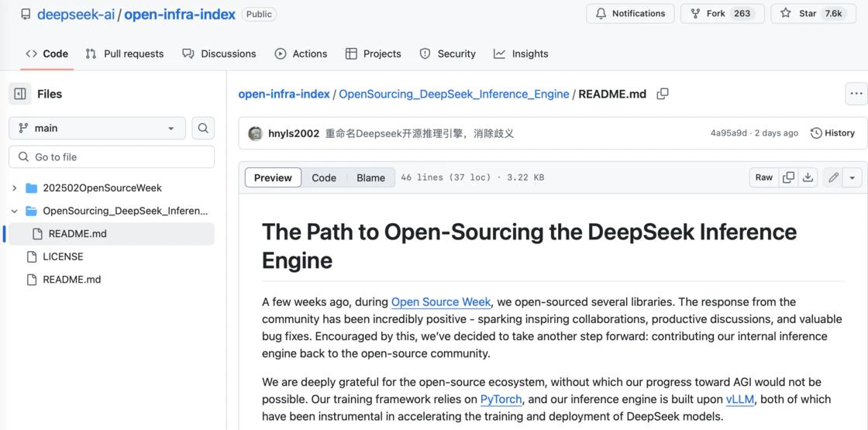Open the open-infra-index repository link
The height and width of the screenshot is (430, 868).
point(180,15)
